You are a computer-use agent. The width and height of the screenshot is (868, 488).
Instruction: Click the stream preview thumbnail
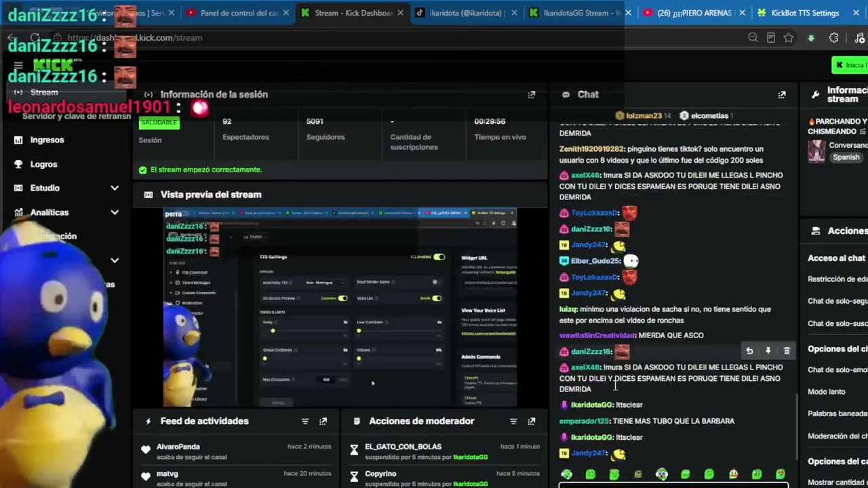tap(340, 308)
